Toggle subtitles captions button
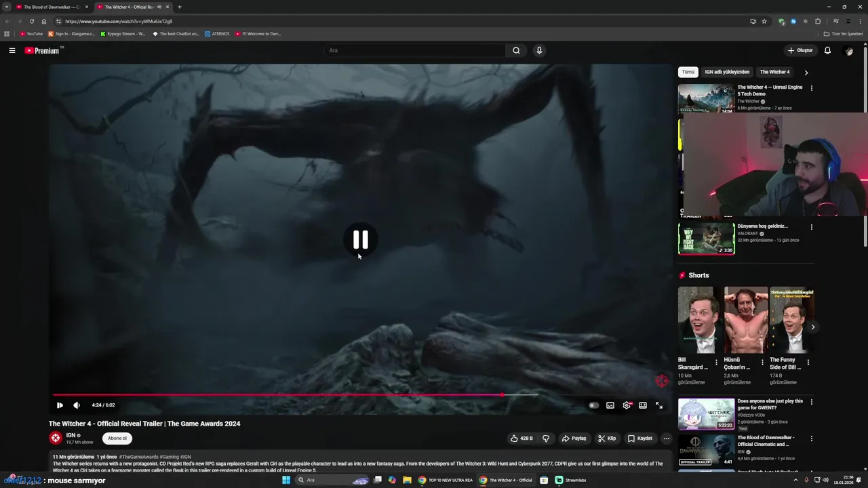The width and height of the screenshot is (868, 488). point(610,405)
